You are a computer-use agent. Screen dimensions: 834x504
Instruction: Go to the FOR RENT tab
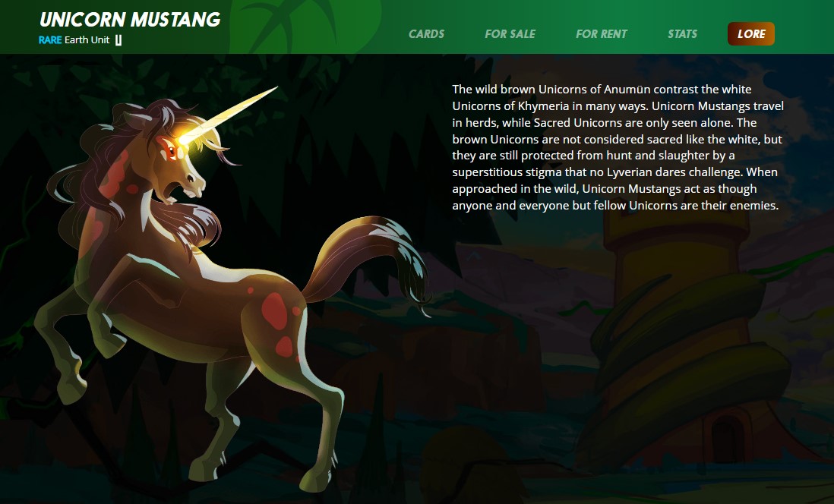(602, 34)
